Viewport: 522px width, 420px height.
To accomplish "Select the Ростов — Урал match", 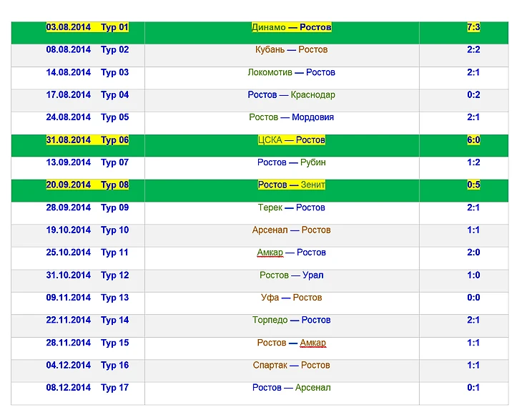I will click(x=291, y=275).
